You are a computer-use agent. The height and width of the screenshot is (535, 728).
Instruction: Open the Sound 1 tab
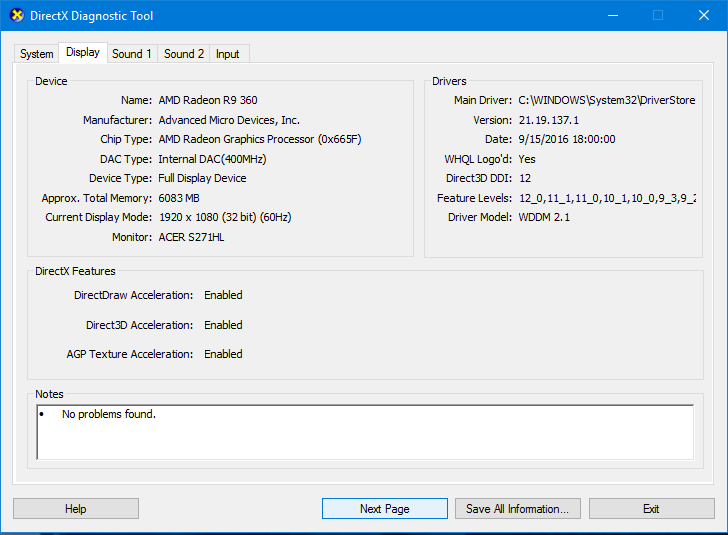[132, 54]
